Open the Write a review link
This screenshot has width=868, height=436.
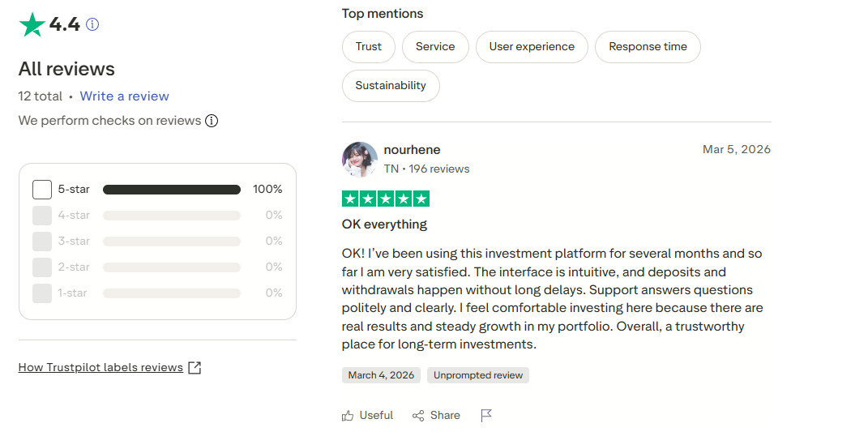pos(124,96)
